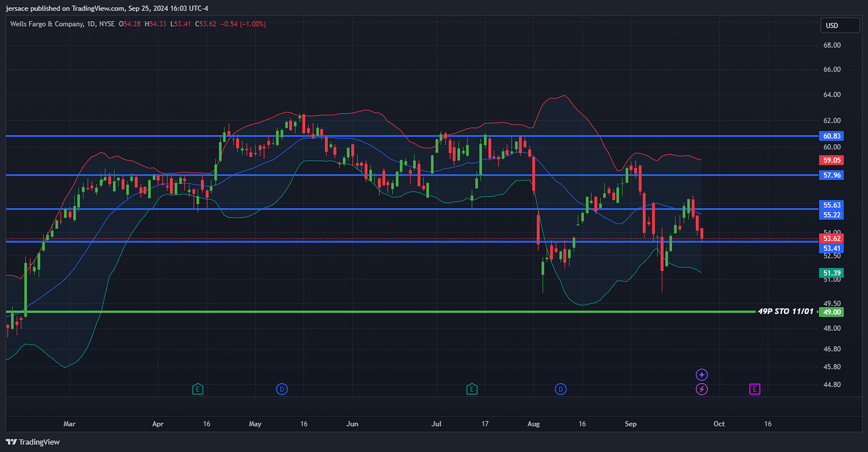Screen dimensions: 868x452
Task: Open the green earnings E marker in July
Action: pos(472,389)
